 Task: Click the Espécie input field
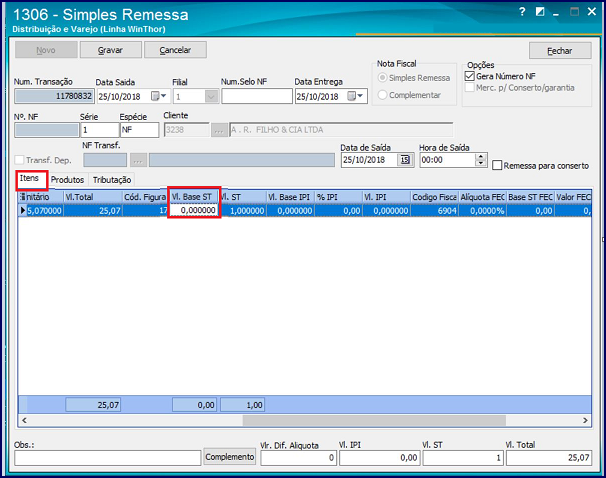[x=140, y=130]
